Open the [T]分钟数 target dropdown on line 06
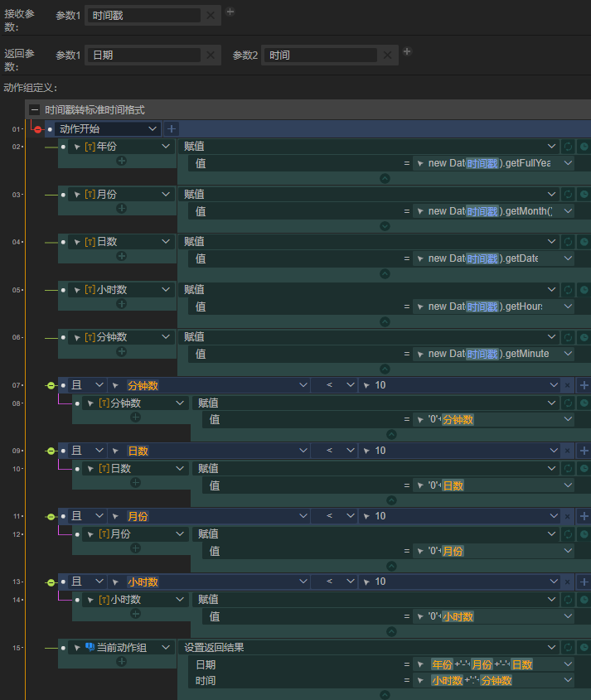Image resolution: width=591 pixels, height=700 pixels. (165, 337)
